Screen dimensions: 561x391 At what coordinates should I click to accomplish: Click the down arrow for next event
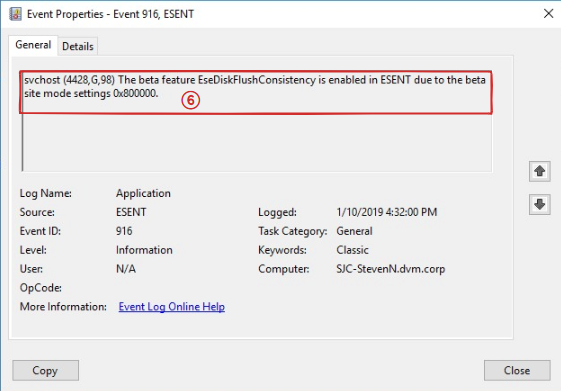pyautogui.click(x=540, y=205)
